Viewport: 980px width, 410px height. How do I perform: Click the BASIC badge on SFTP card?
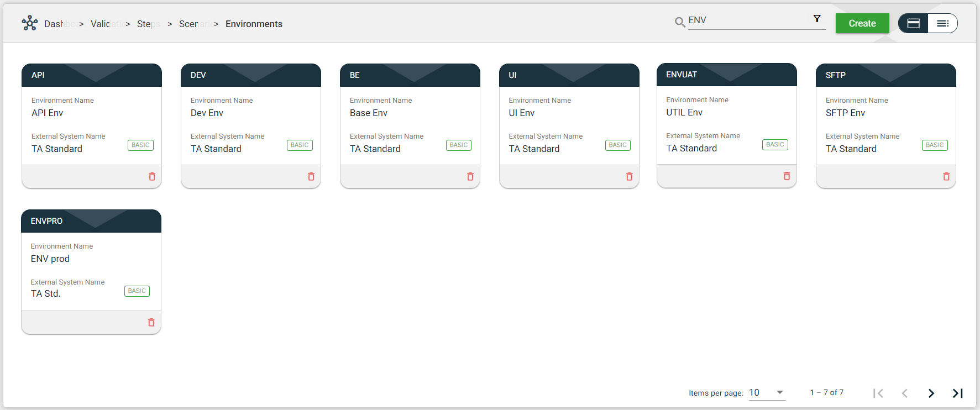click(x=935, y=145)
